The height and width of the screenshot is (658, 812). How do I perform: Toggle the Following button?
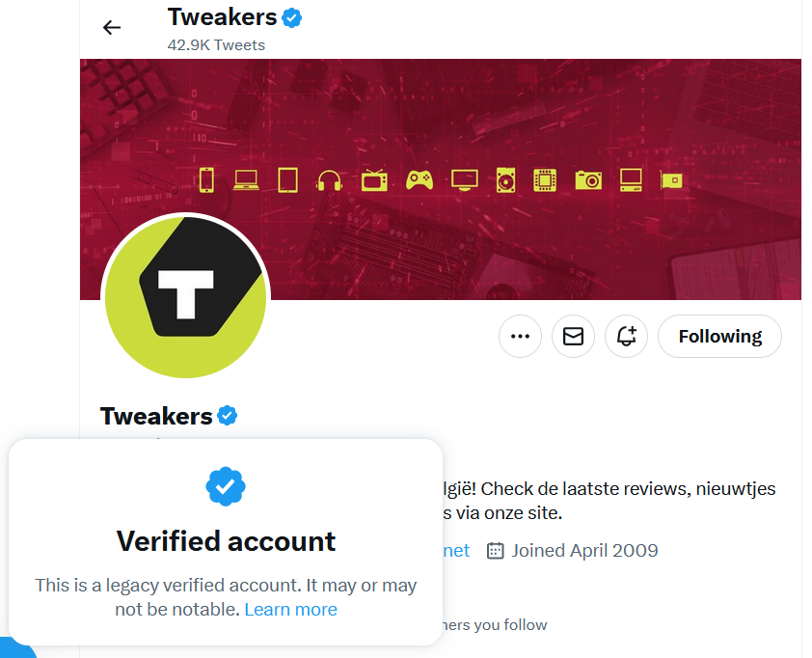719,337
